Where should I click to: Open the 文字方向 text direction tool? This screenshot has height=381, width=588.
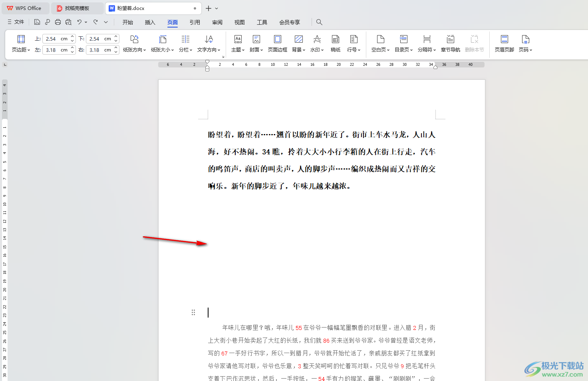[209, 44]
